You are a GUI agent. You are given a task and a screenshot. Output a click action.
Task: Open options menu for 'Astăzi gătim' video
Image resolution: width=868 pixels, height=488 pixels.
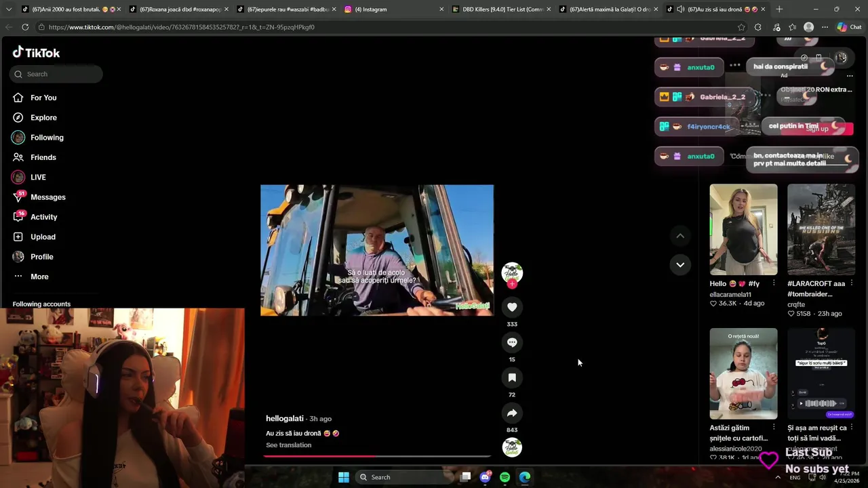tap(774, 428)
